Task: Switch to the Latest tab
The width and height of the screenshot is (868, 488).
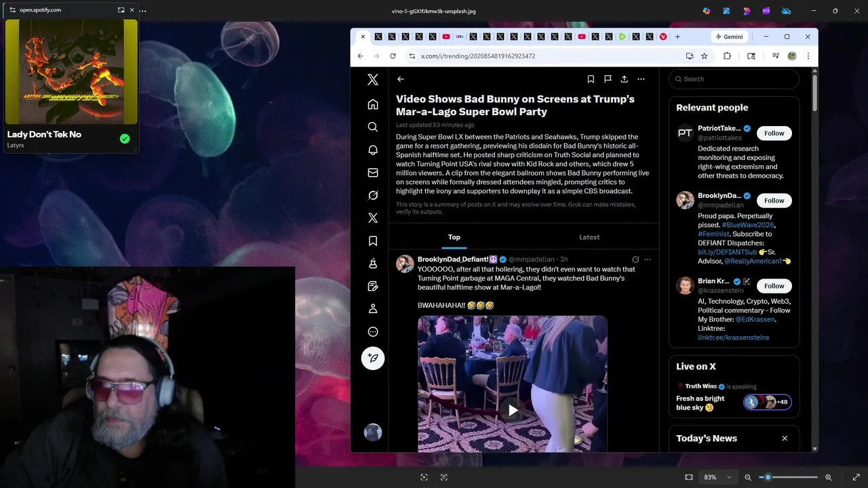Action: coord(589,237)
